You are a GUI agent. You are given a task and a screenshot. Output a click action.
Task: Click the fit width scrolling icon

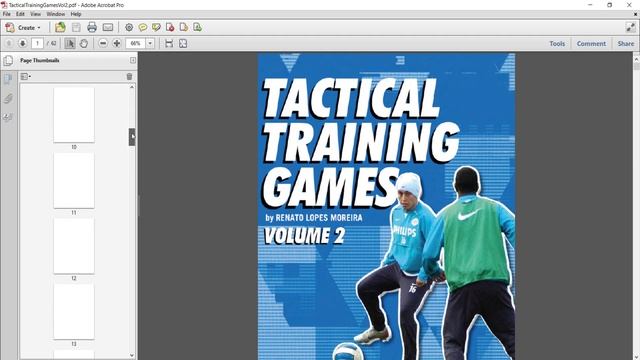point(169,43)
